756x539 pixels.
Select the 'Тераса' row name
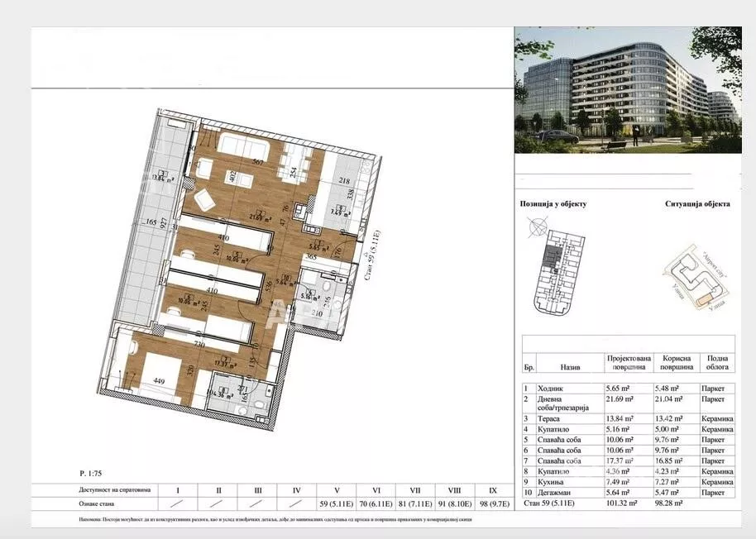click(548, 419)
